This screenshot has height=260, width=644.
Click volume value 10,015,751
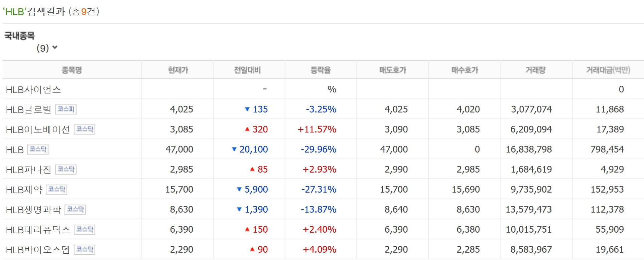pyautogui.click(x=529, y=230)
